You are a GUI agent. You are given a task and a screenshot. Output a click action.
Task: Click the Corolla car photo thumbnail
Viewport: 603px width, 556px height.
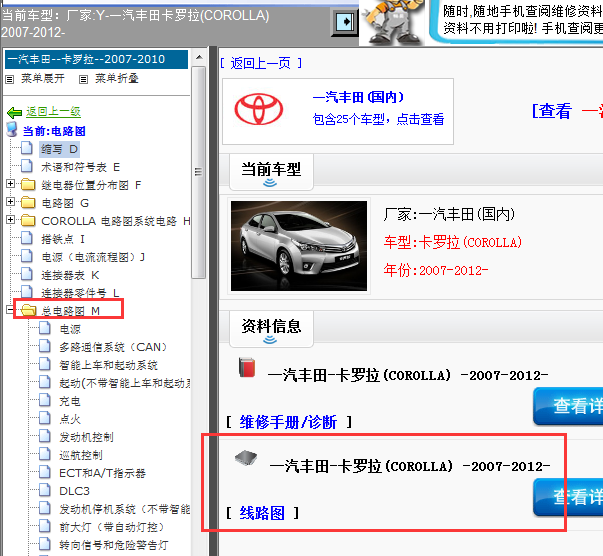point(299,246)
